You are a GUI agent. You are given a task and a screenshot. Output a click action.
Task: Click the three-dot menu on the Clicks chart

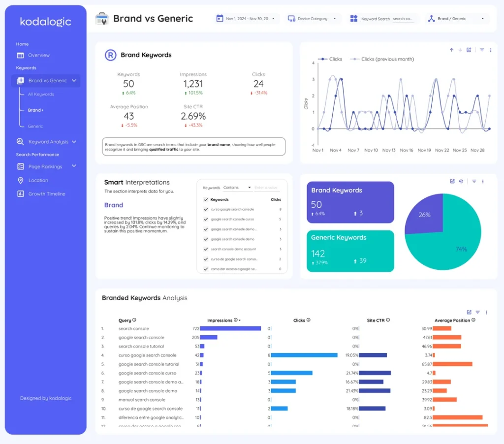click(x=490, y=50)
